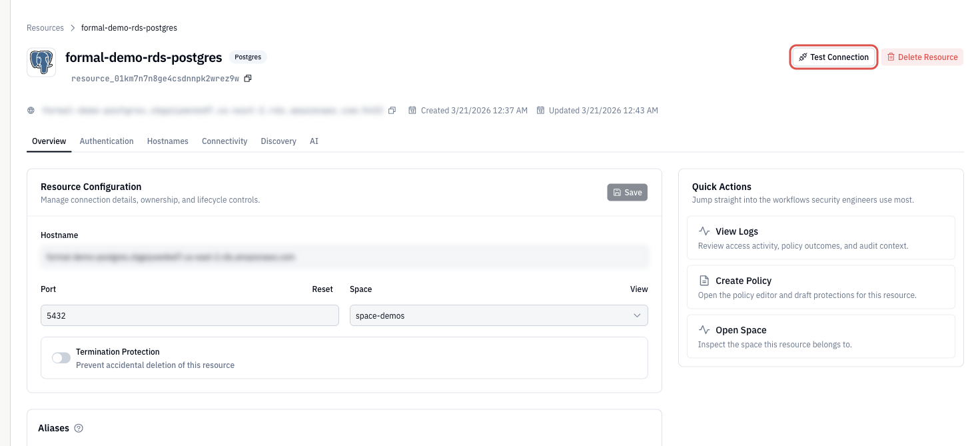Open the Create Policy quick action

[x=821, y=287]
